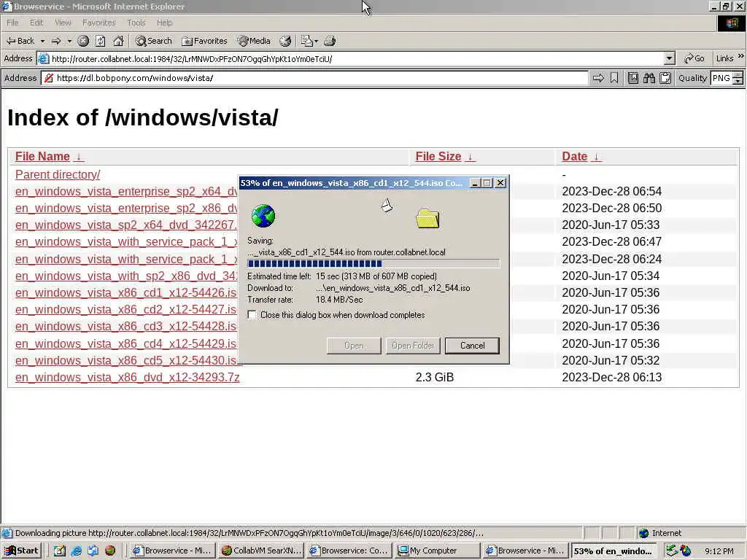Open the Mail button dropdown arrow
The width and height of the screenshot is (747, 560).
point(316,41)
